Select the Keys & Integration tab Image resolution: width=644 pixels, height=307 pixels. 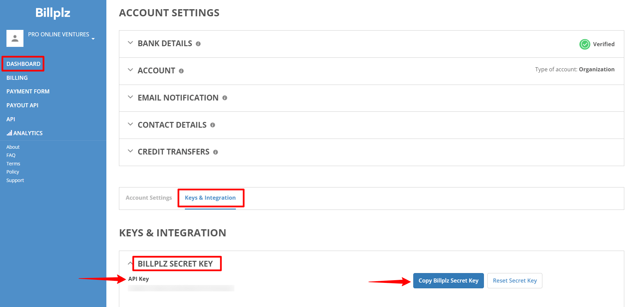(210, 197)
